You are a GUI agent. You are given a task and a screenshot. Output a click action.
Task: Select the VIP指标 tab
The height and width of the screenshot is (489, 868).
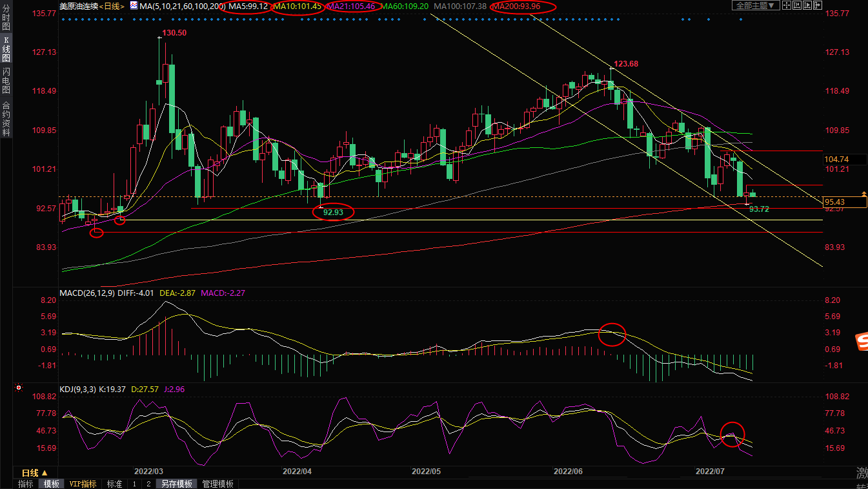(83, 484)
